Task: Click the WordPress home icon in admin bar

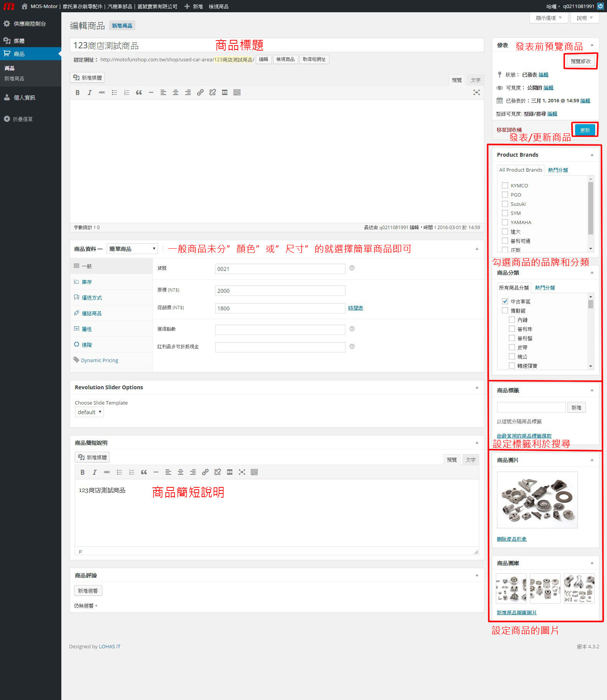Action: tap(25, 6)
